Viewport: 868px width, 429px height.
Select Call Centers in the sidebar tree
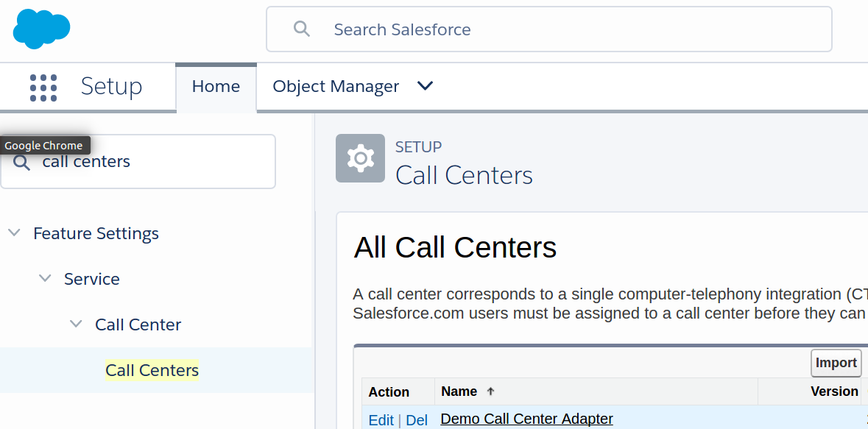pyautogui.click(x=152, y=370)
